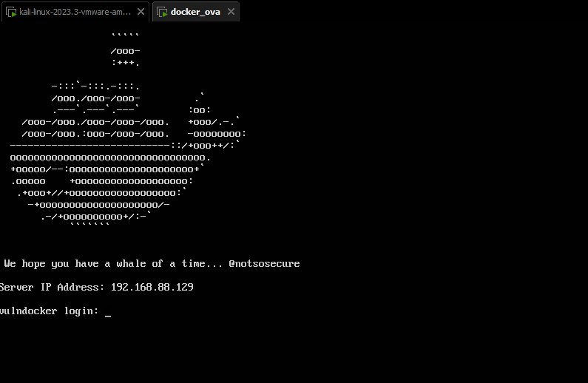Image resolution: width=588 pixels, height=383 pixels.
Task: Close the docker_ova tab
Action: 231,12
